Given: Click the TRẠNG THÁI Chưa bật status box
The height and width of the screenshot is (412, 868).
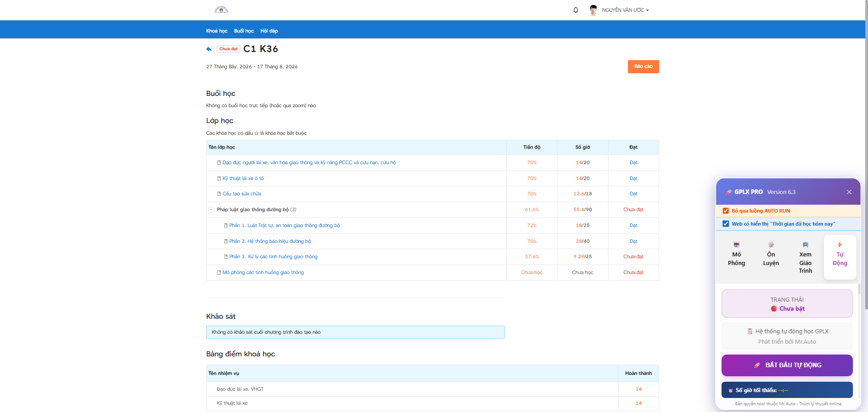Looking at the screenshot, I should [x=787, y=304].
